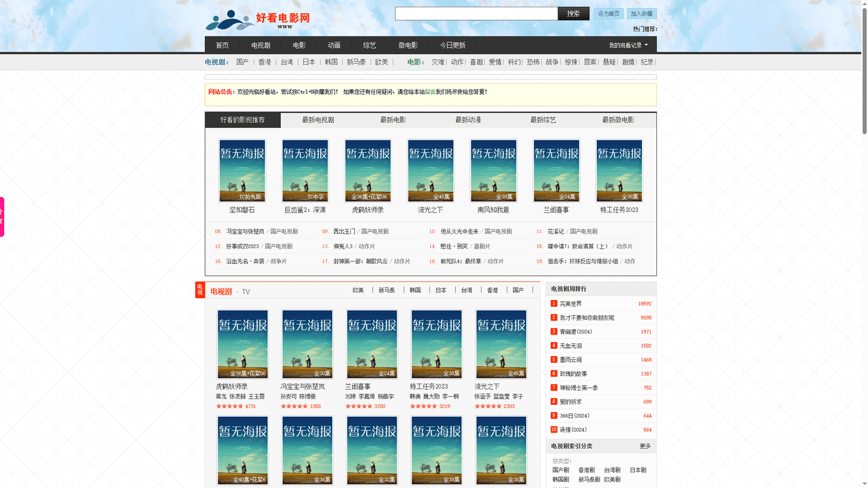
Task: Select 灾难 movie genre link
Action: coord(438,62)
